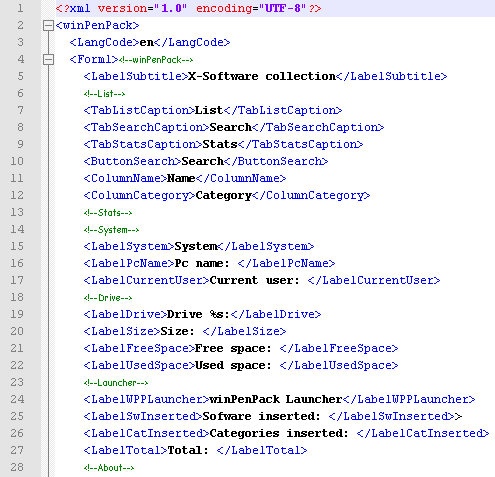The height and width of the screenshot is (477, 495).
Task: Click the System comment on line 14
Action: point(111,230)
